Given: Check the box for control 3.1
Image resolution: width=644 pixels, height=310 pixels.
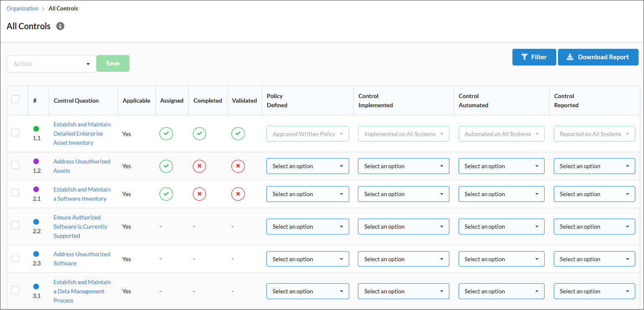Looking at the screenshot, I should (15, 290).
